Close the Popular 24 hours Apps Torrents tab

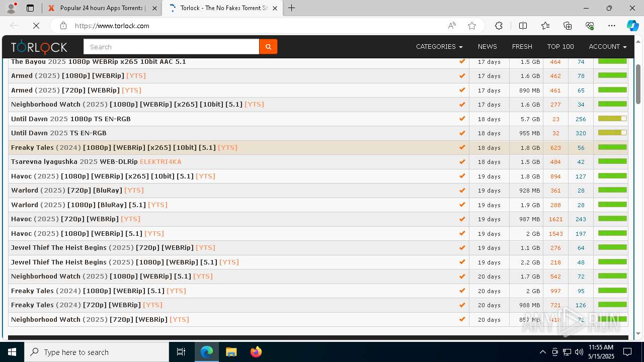[x=154, y=8]
